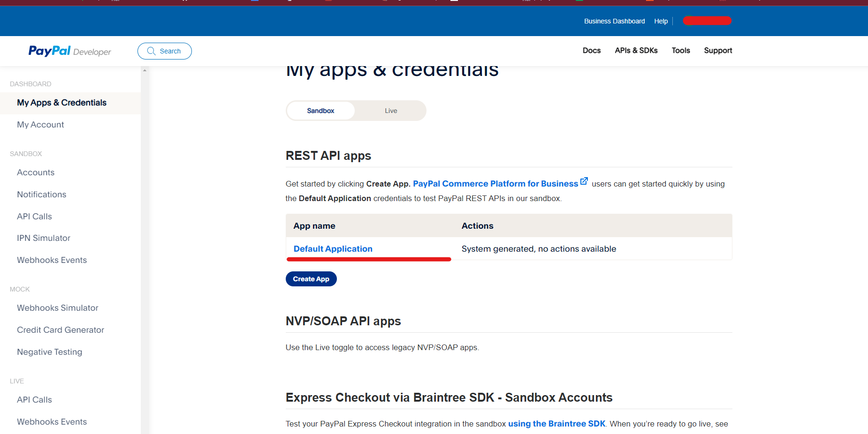The image size is (868, 434).
Task: Select IPN Simulator in sidebar
Action: 44,238
